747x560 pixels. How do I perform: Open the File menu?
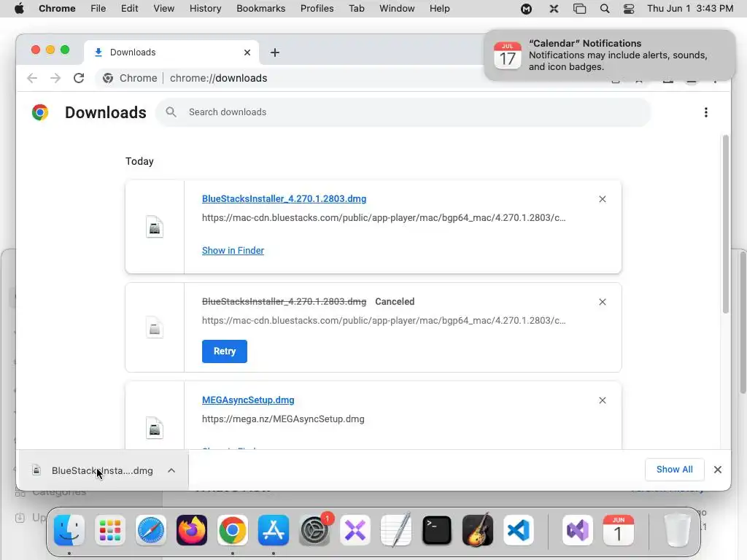(x=98, y=9)
